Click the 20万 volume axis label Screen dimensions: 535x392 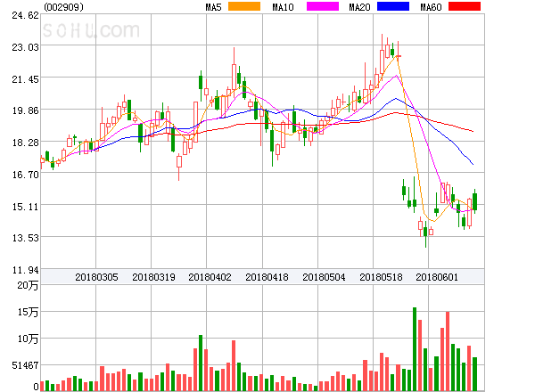click(x=28, y=285)
